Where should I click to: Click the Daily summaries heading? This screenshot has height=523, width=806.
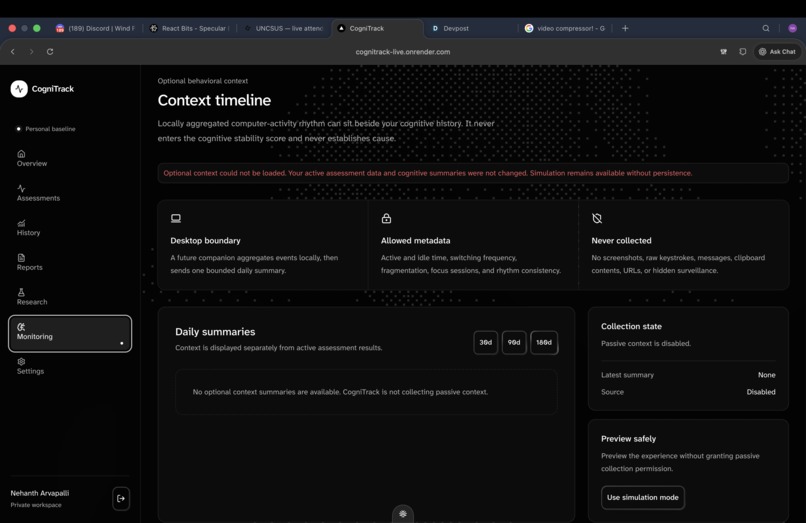tap(215, 332)
